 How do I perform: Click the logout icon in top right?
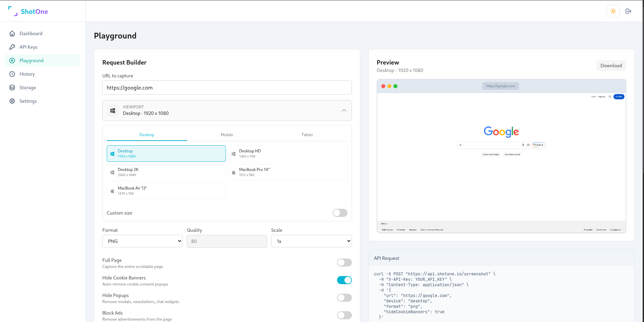pyautogui.click(x=628, y=11)
